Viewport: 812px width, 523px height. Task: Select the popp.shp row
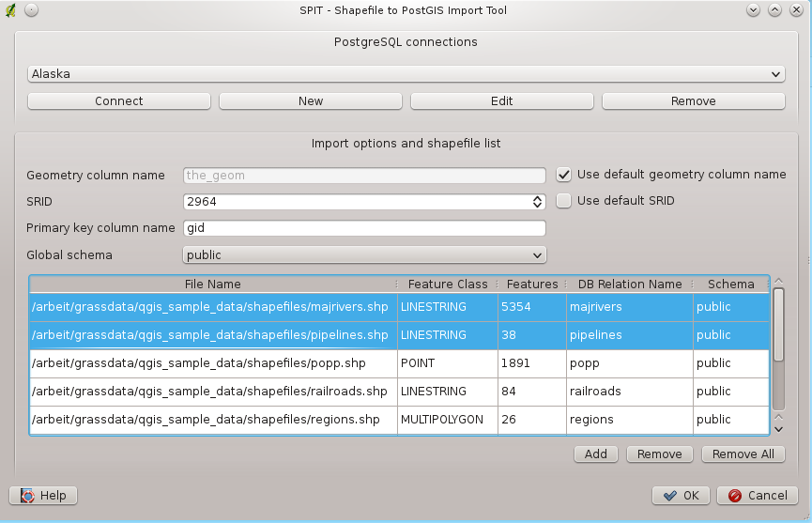(x=212, y=362)
